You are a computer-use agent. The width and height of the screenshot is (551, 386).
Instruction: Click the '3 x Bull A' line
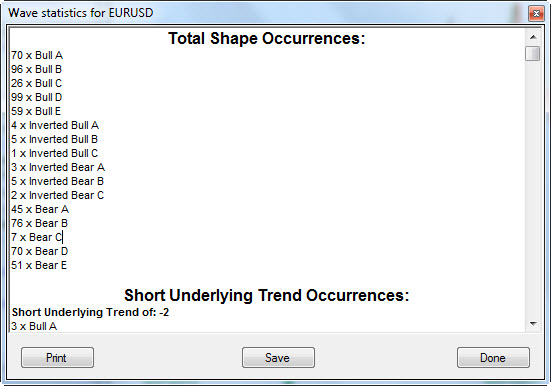pyautogui.click(x=34, y=326)
